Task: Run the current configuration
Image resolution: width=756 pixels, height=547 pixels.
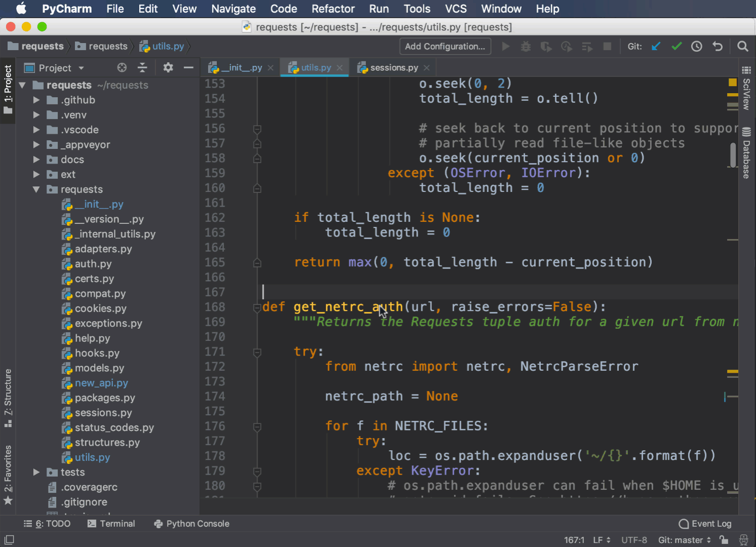Action: (505, 46)
